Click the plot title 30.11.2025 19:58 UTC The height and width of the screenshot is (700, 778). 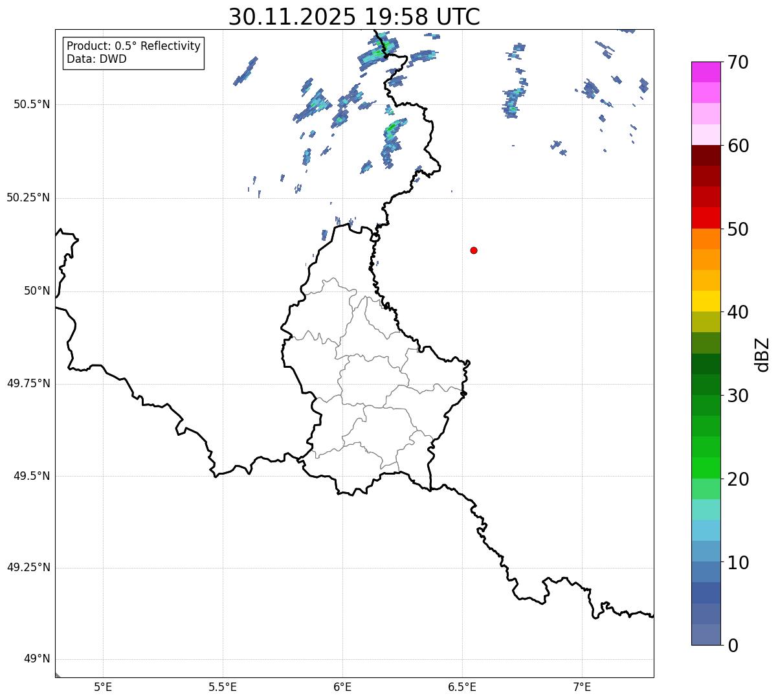coord(354,16)
